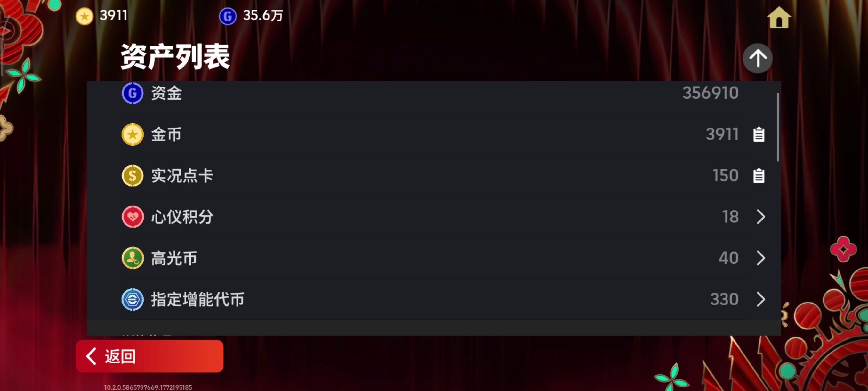The height and width of the screenshot is (391, 868).
Task: Tap the gold star coin icon in header
Action: (84, 16)
